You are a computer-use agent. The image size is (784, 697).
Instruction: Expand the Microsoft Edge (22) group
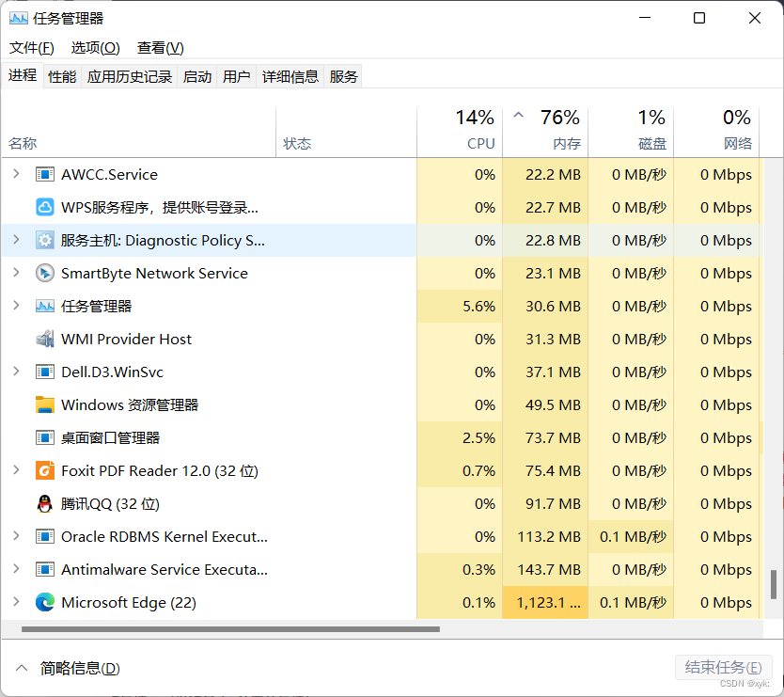(x=16, y=602)
